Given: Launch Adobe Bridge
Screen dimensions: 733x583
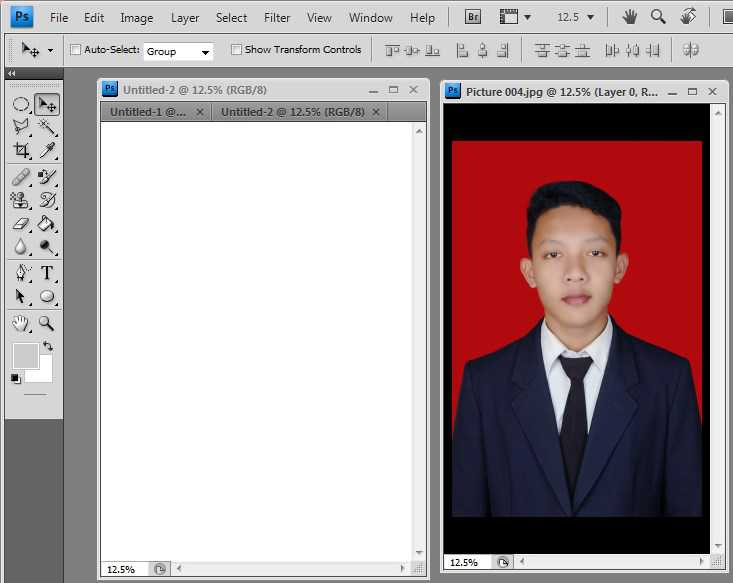Looking at the screenshot, I should (473, 17).
